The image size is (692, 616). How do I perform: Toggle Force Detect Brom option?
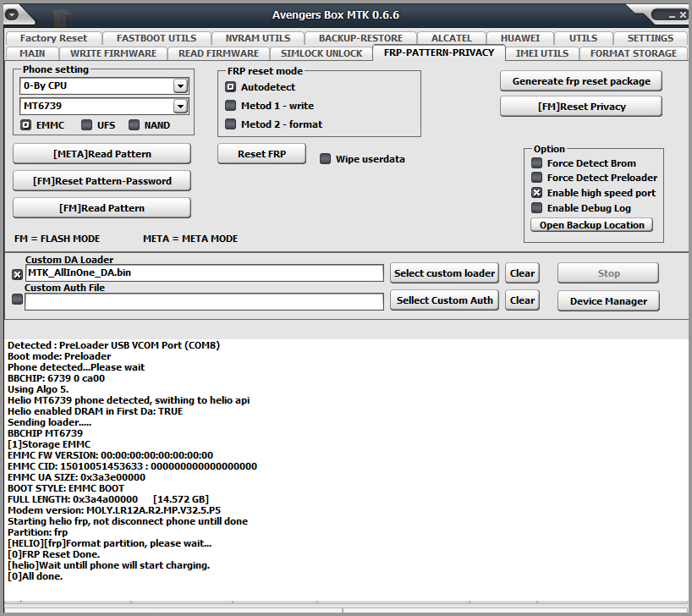536,163
